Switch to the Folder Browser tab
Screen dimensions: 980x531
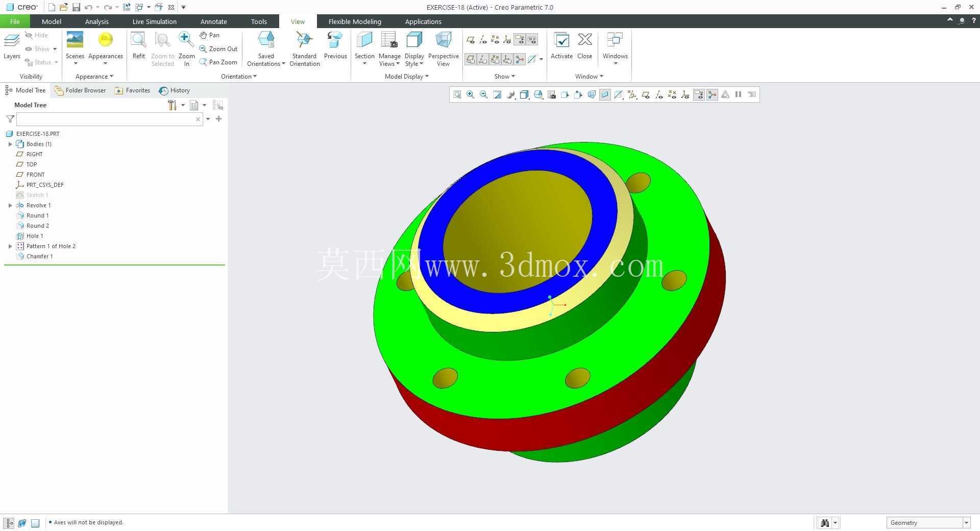tap(80, 90)
